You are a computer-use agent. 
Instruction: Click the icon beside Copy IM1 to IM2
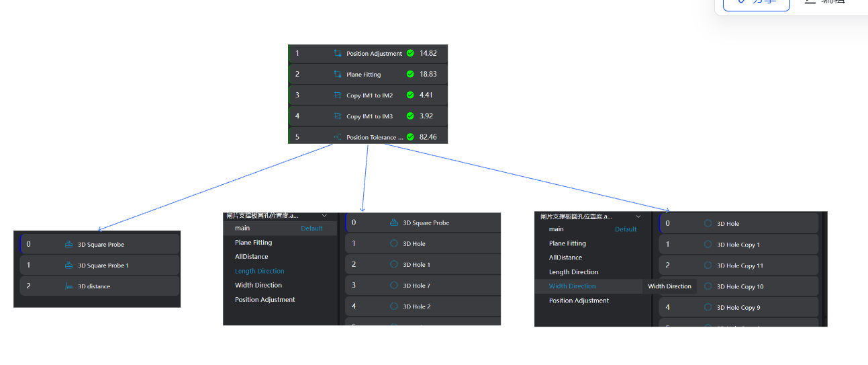pos(338,95)
